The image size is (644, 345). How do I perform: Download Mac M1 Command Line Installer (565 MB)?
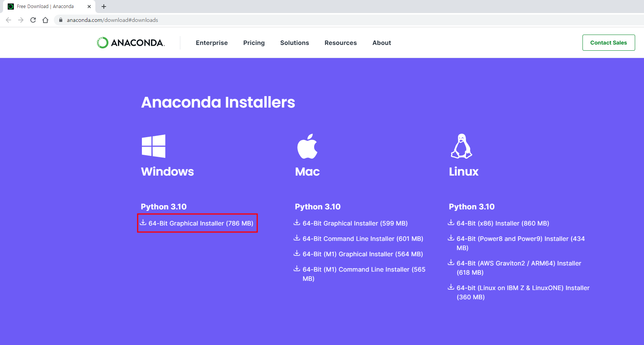click(x=364, y=274)
